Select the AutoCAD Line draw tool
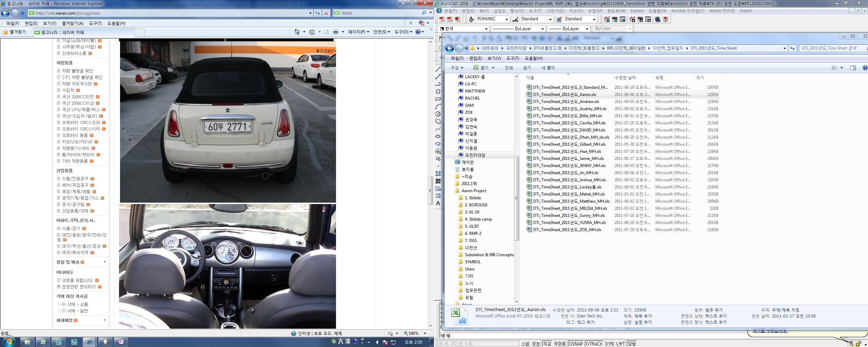 pos(438,69)
